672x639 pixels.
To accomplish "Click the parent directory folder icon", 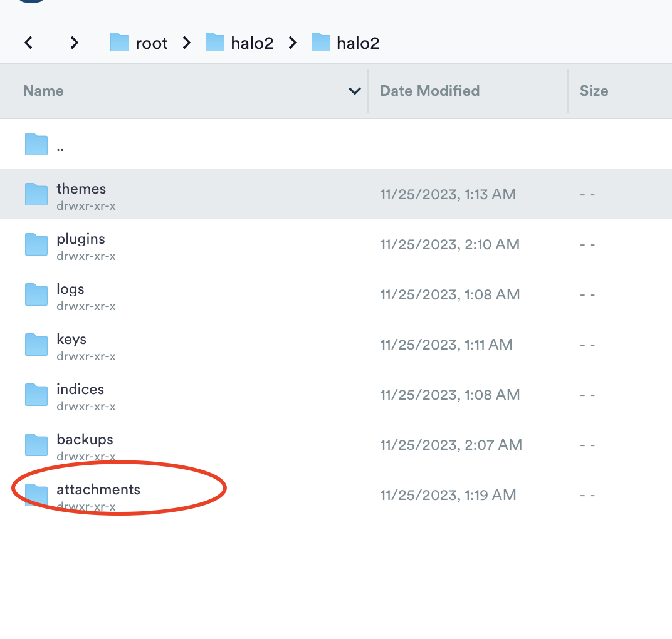I will click(x=36, y=144).
